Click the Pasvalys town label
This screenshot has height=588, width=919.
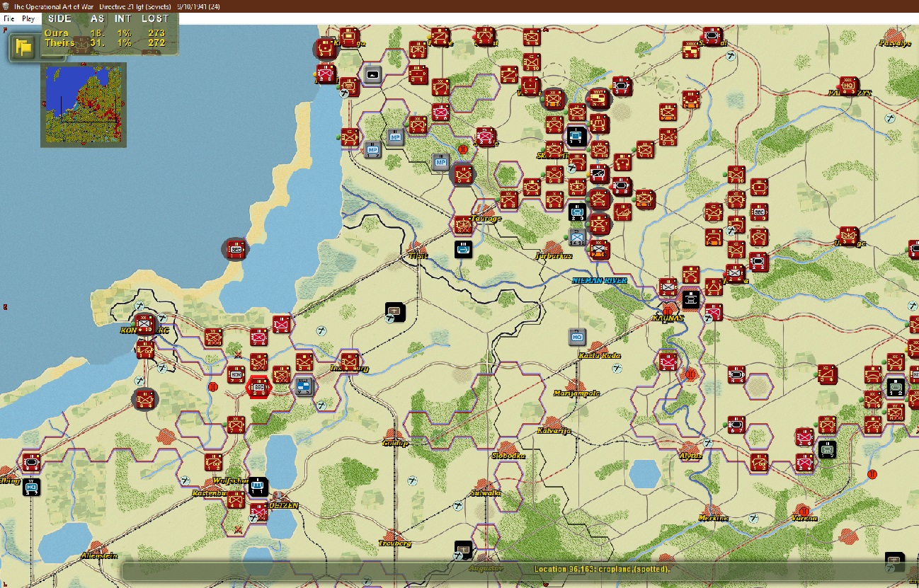pyautogui.click(x=894, y=44)
